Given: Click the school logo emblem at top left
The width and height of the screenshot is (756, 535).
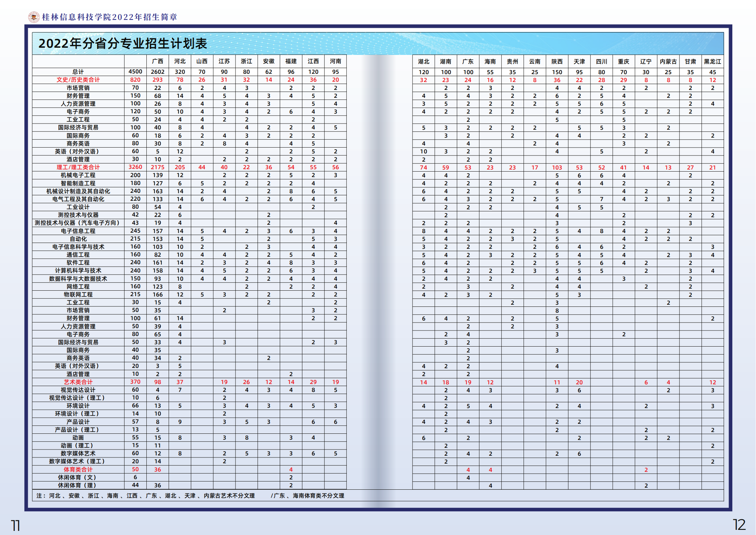Looking at the screenshot, I should click(x=34, y=17).
